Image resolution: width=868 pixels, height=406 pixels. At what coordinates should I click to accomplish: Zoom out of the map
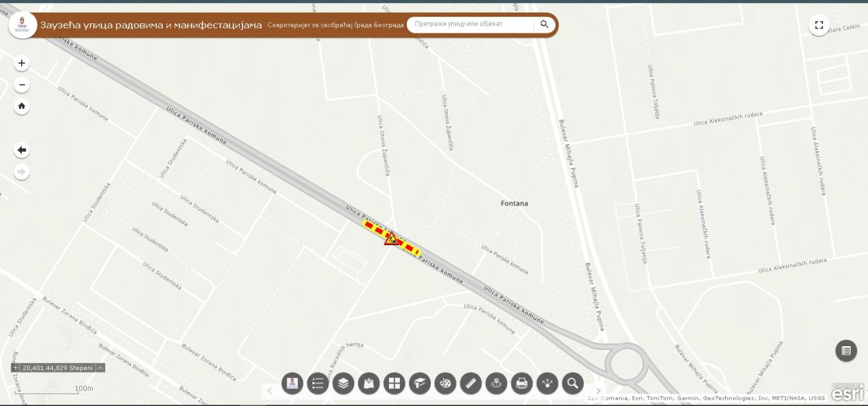(22, 85)
